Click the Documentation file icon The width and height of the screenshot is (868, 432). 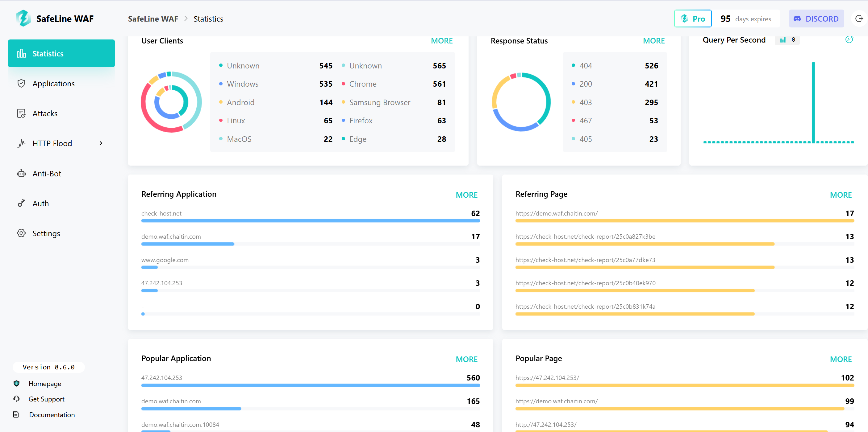(x=16, y=414)
